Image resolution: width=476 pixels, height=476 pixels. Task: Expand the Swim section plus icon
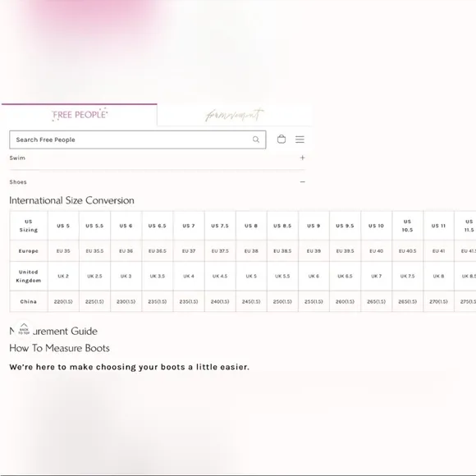(302, 158)
